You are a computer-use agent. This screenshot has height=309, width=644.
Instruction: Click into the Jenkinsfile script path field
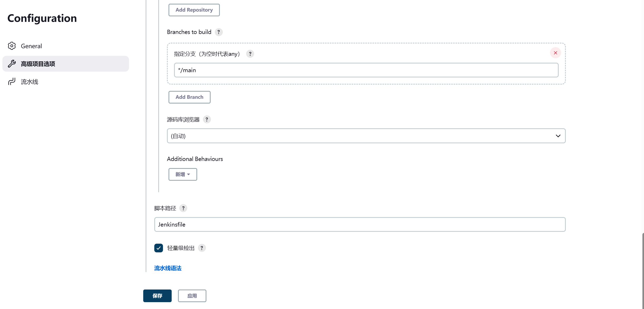(x=360, y=224)
